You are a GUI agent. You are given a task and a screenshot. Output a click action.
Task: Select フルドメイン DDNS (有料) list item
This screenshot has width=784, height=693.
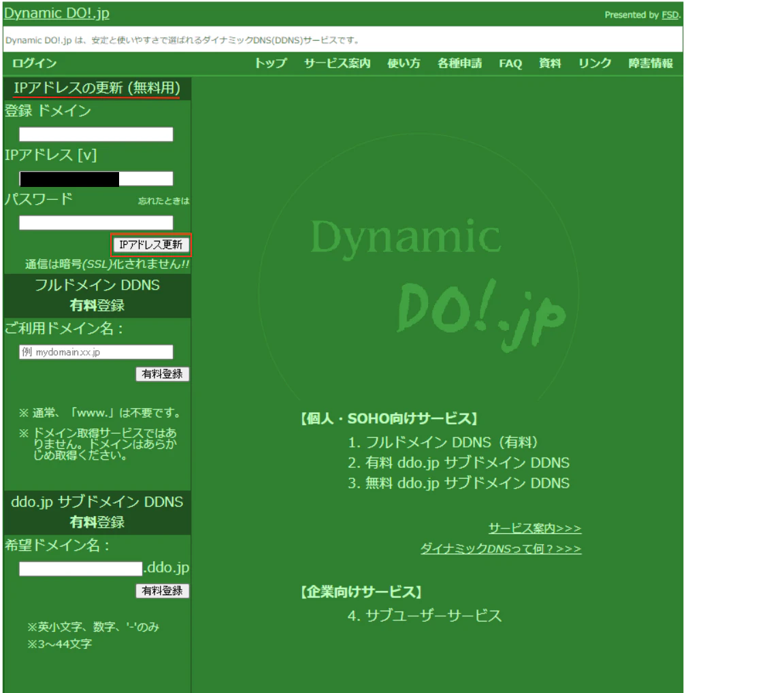click(x=443, y=442)
